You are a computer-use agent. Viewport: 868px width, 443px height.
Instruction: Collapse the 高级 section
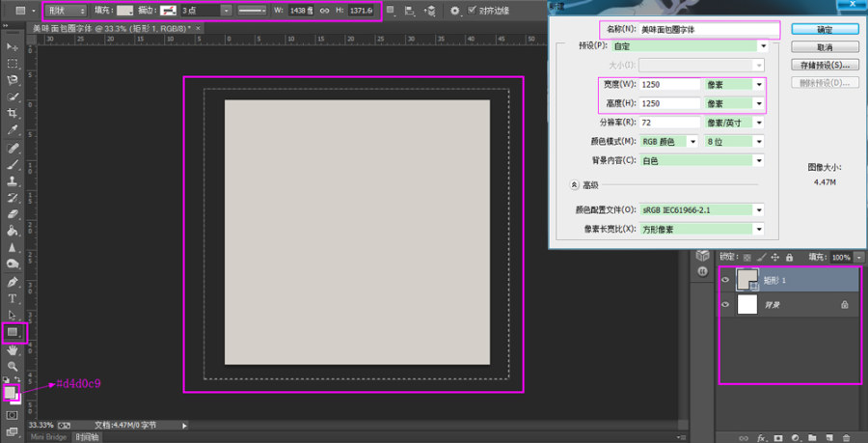[x=575, y=185]
